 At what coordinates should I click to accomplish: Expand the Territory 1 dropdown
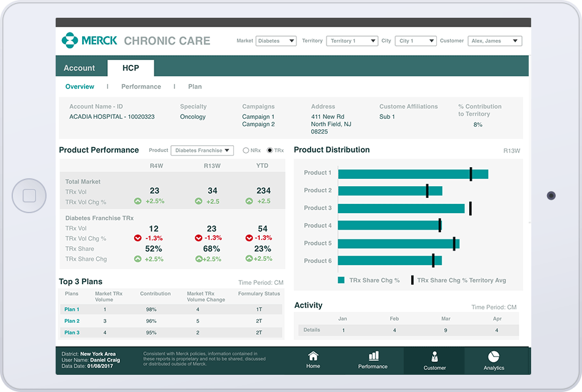[353, 40]
